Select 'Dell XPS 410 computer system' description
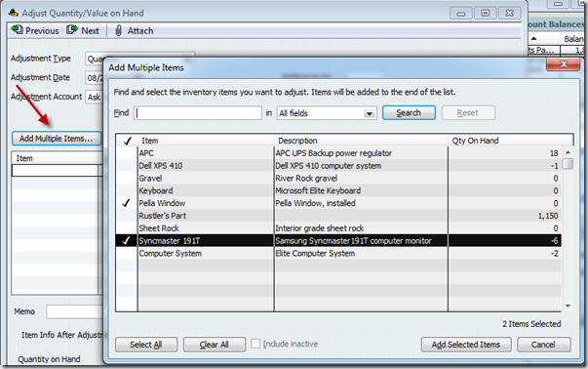Image resolution: width=588 pixels, height=369 pixels. click(328, 166)
